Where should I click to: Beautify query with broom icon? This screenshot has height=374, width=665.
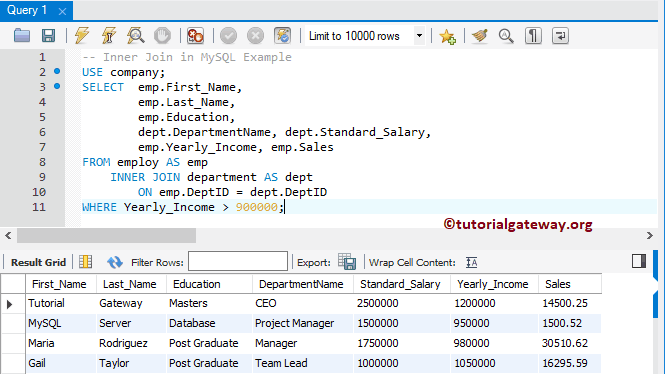click(480, 36)
